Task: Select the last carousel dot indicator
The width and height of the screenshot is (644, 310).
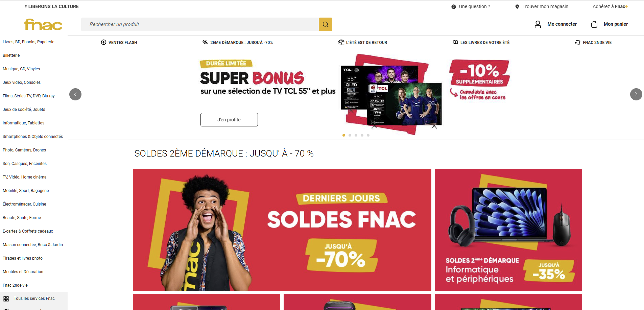Action: pos(368,135)
